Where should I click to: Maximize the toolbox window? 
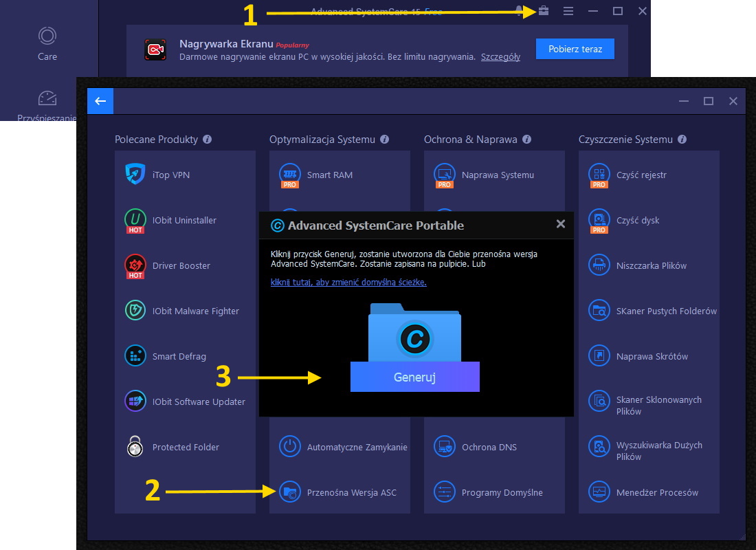click(709, 101)
